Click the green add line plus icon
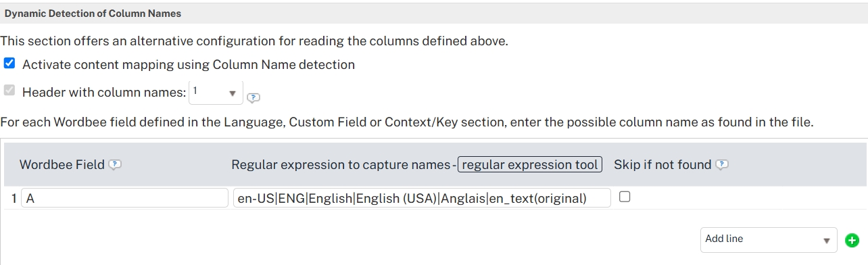This screenshot has height=265, width=868. click(x=852, y=240)
